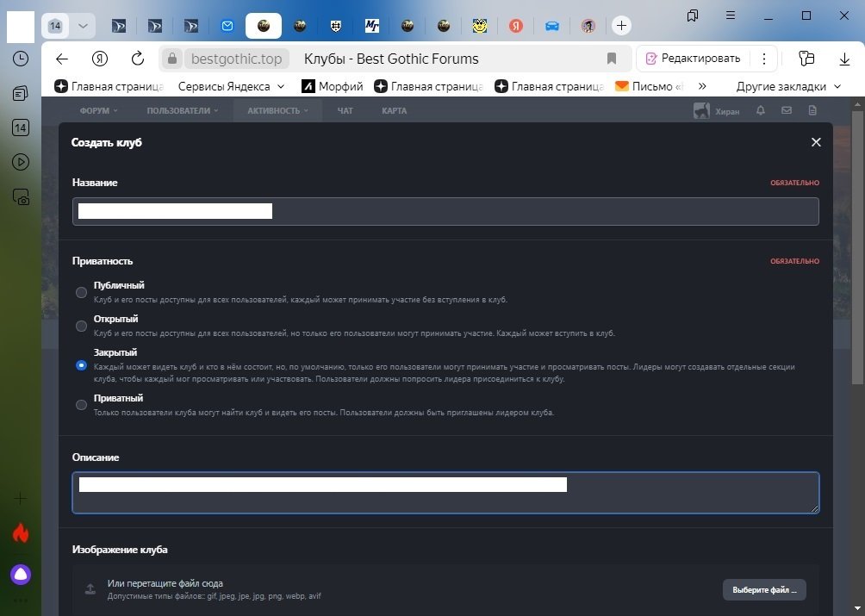This screenshot has height=616, width=865.
Task: Click the Выберите файл button
Action: [x=763, y=589]
